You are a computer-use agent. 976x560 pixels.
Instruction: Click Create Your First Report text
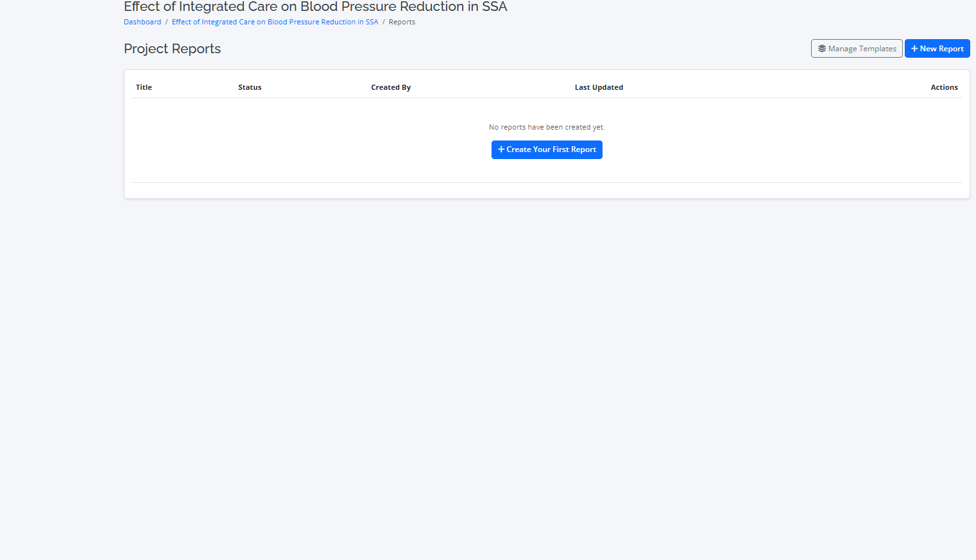pyautogui.click(x=551, y=149)
